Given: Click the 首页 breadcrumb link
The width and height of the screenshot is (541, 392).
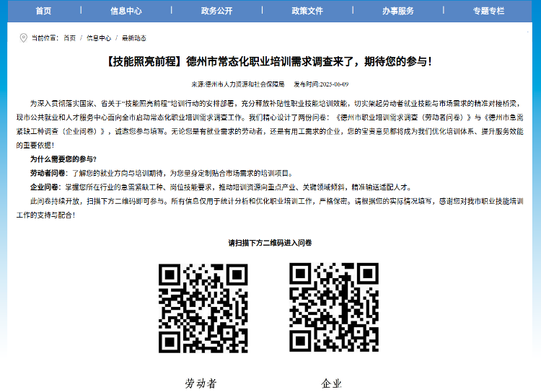Looking at the screenshot, I should coord(69,37).
